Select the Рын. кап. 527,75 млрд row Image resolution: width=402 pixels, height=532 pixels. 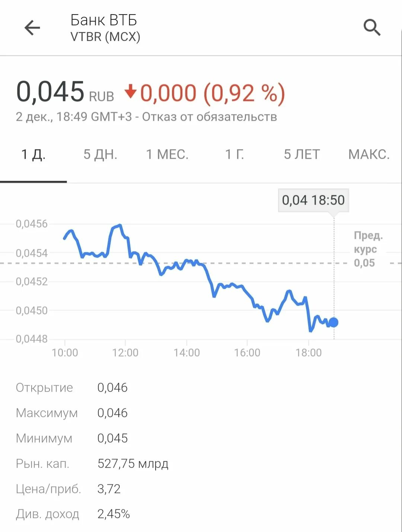92,463
